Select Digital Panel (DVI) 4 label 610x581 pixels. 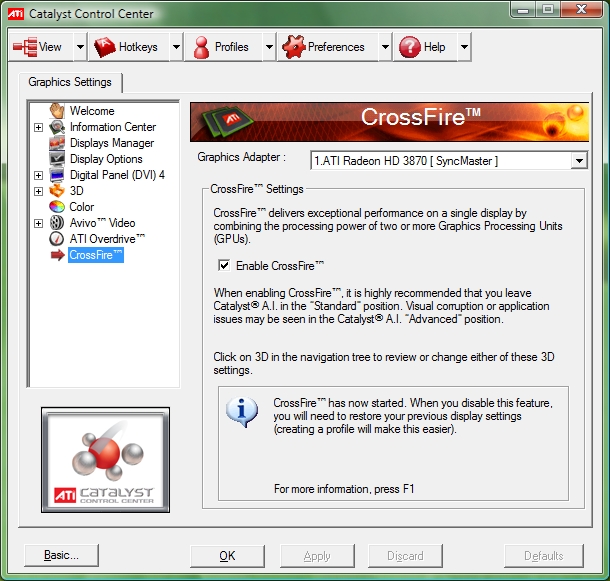[x=117, y=175]
